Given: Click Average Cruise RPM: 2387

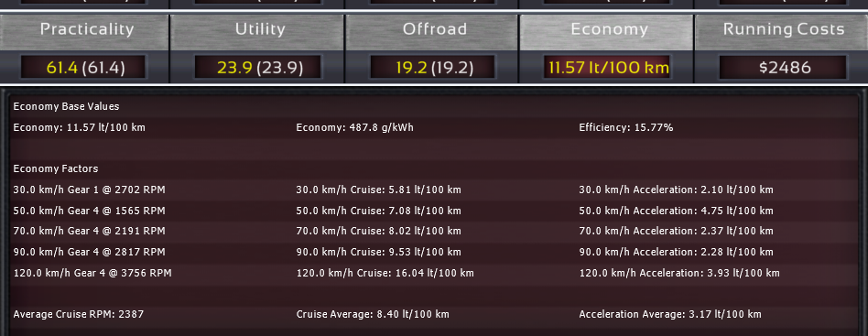Looking at the screenshot, I should click(x=79, y=314).
